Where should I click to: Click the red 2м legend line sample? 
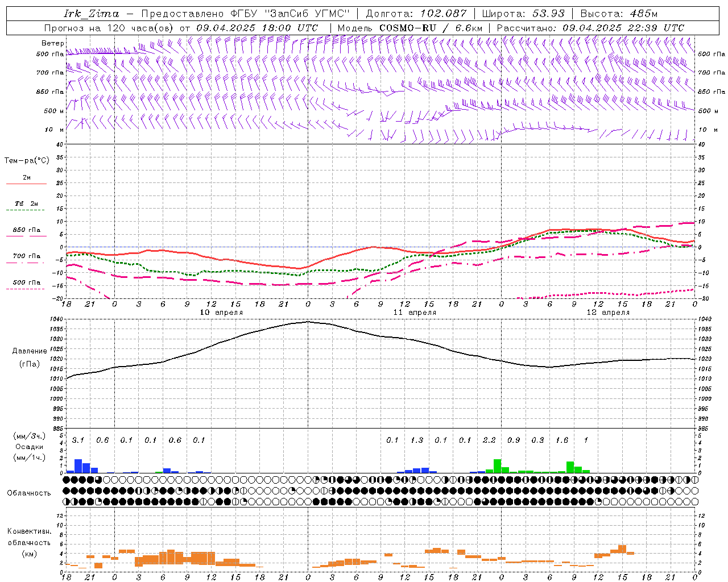coord(26,184)
